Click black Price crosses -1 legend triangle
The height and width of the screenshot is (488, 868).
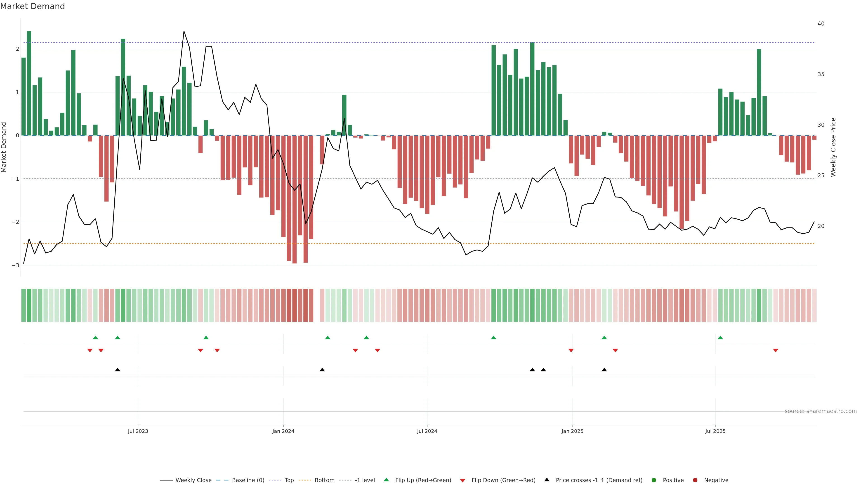click(547, 480)
